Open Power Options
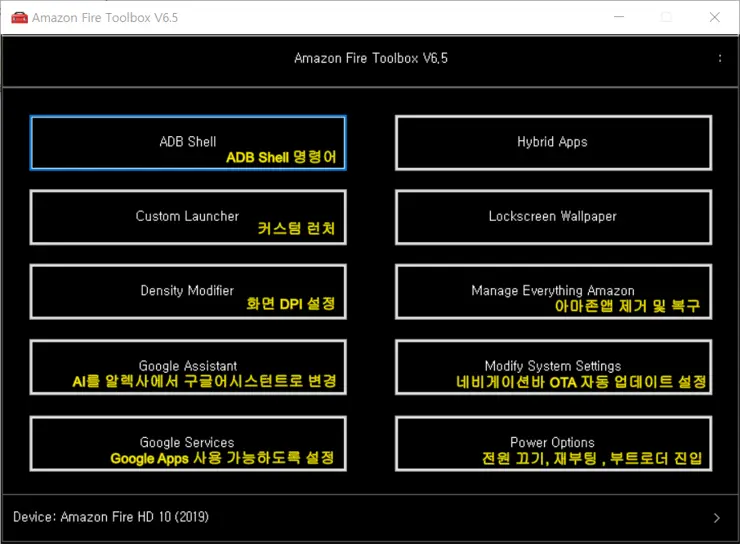This screenshot has height=544, width=740. click(x=552, y=442)
